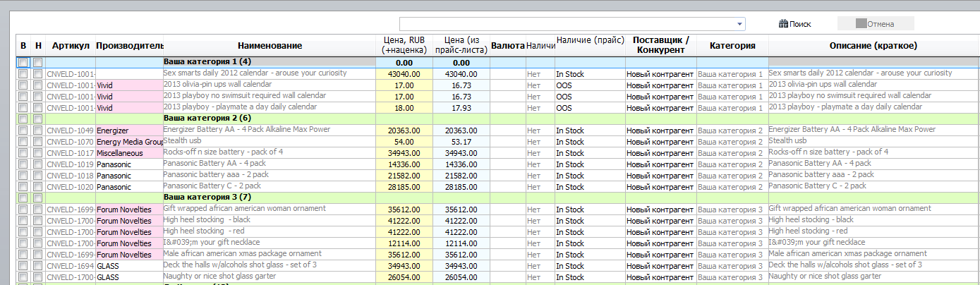Select article cell CNVELD-1020

[x=70, y=187]
